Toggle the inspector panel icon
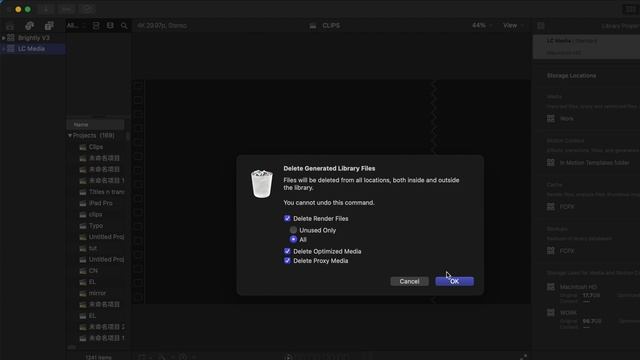This screenshot has height=360, width=640. click(541, 26)
